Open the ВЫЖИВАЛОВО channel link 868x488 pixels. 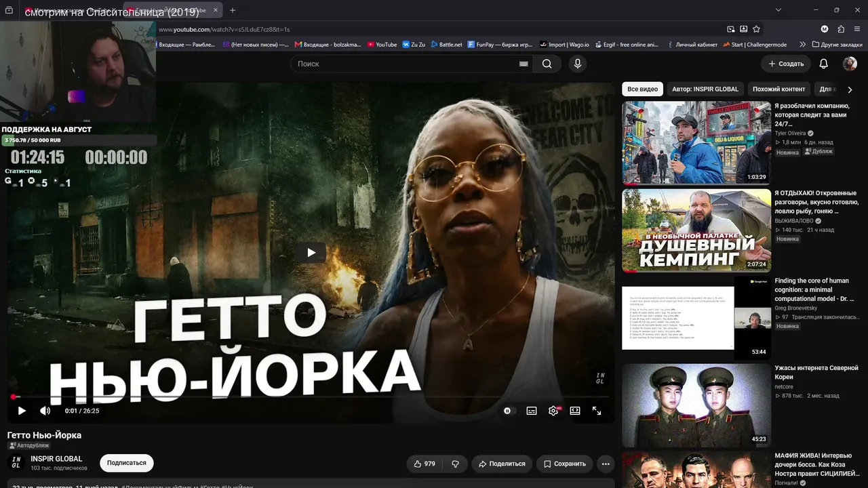793,221
